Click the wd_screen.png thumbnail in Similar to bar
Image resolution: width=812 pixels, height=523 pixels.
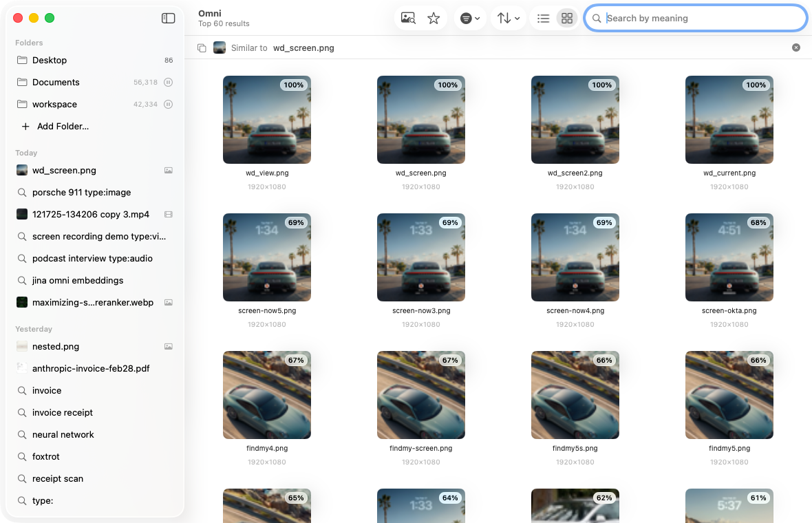[x=220, y=47]
